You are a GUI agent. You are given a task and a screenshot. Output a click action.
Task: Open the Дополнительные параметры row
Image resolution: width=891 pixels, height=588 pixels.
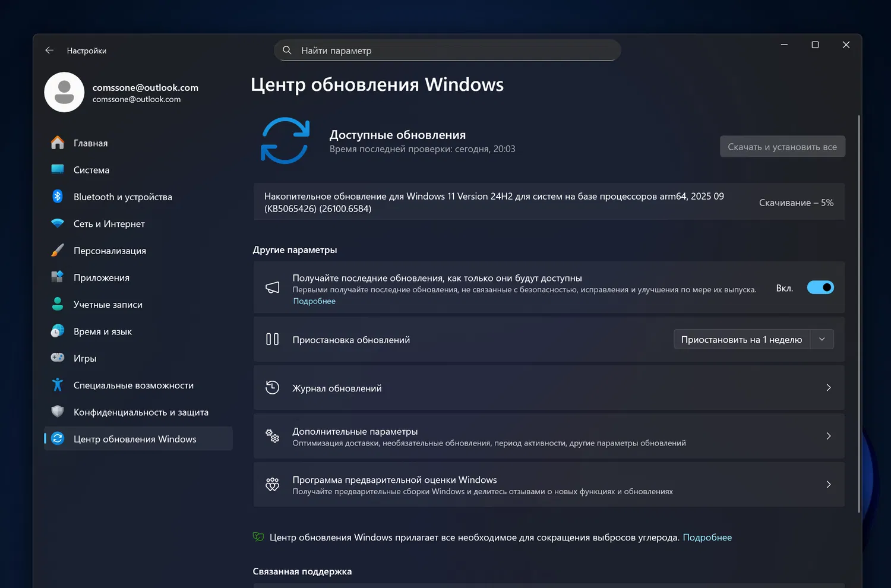549,436
